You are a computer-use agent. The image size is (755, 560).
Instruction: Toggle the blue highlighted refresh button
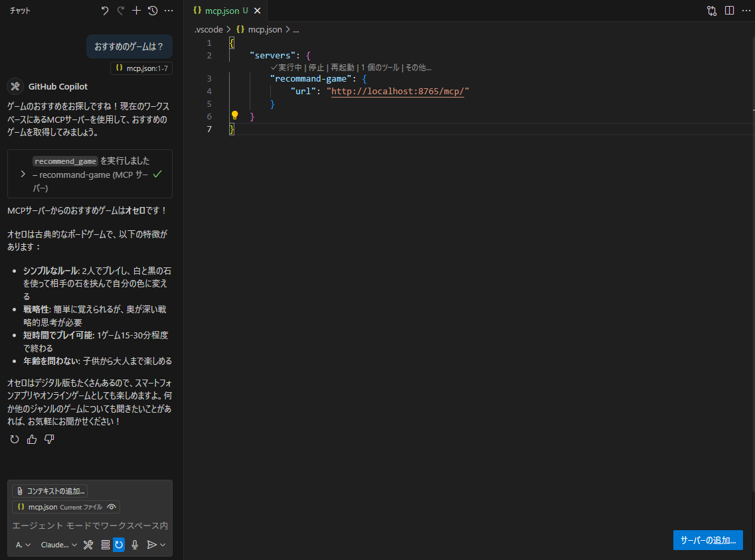click(x=119, y=545)
